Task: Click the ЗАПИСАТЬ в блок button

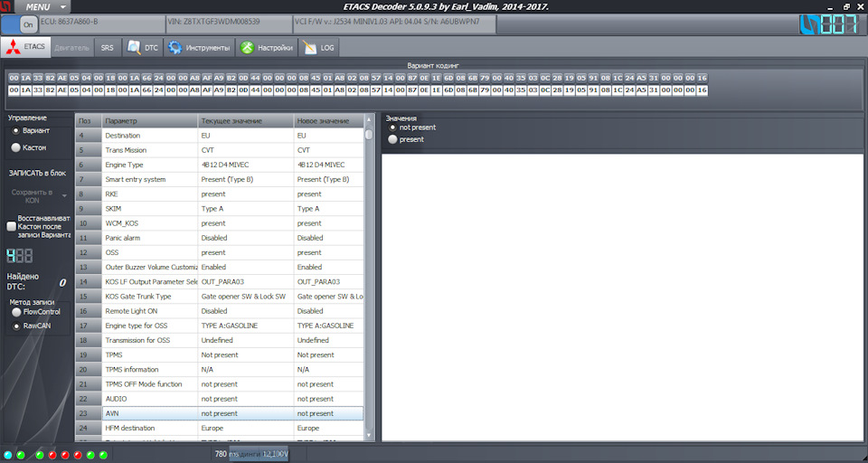Action: coord(37,173)
